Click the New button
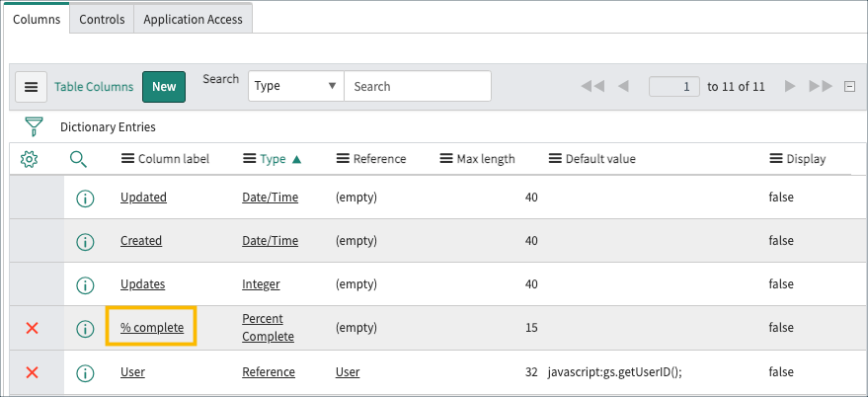The image size is (868, 397). (x=164, y=87)
